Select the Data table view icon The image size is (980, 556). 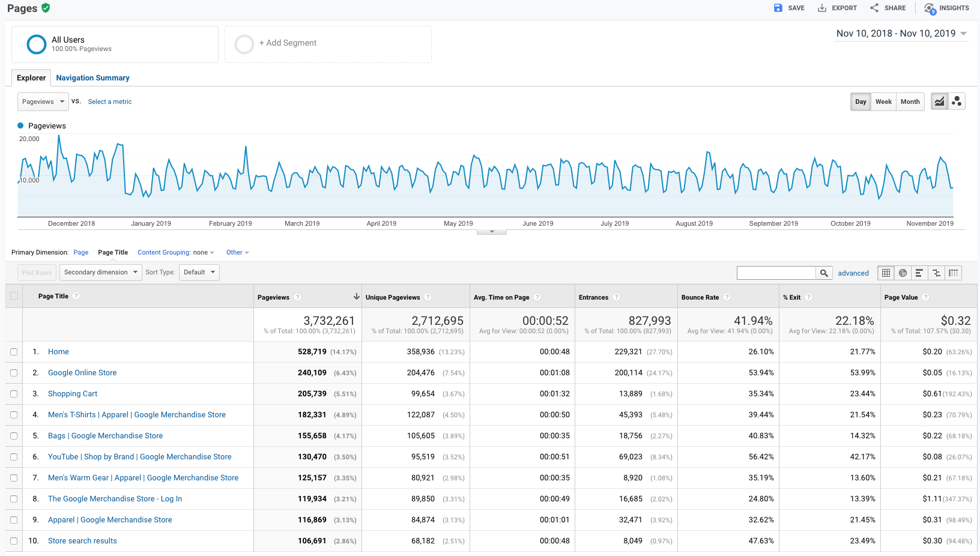click(x=886, y=273)
